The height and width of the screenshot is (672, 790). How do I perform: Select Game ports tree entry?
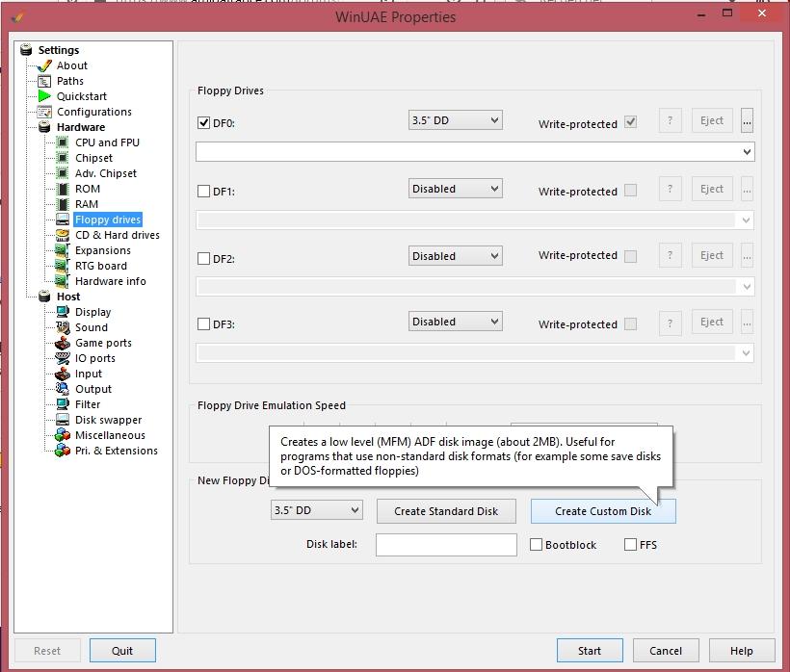tap(103, 343)
